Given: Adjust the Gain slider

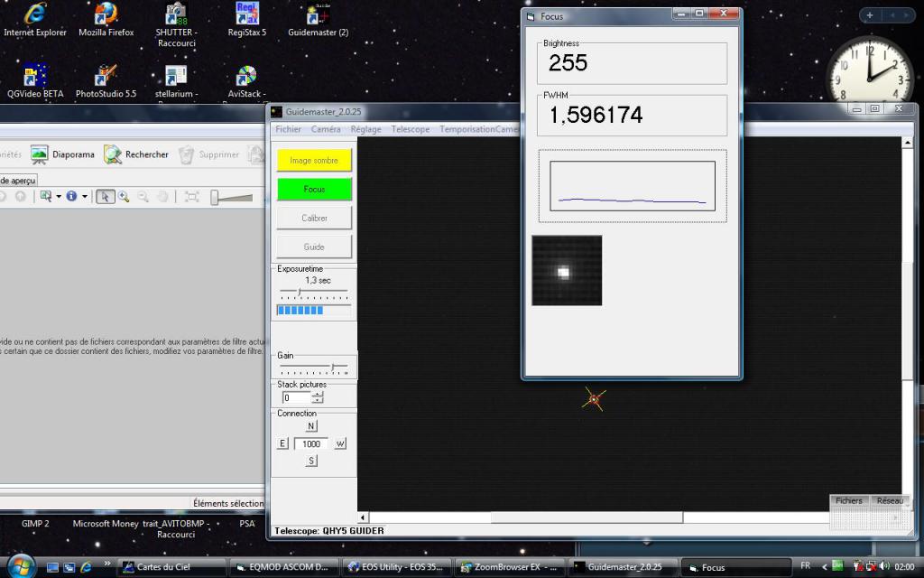Looking at the screenshot, I should click(x=313, y=368).
